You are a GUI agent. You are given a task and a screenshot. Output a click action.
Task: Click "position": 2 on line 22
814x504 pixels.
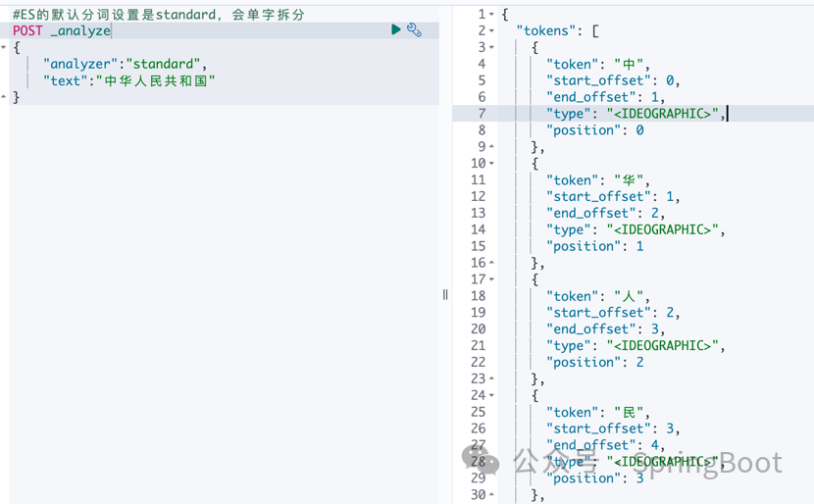tap(595, 362)
